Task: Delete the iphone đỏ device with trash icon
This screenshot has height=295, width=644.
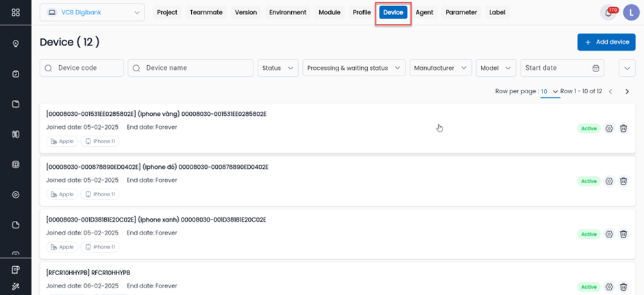Action: pos(623,181)
